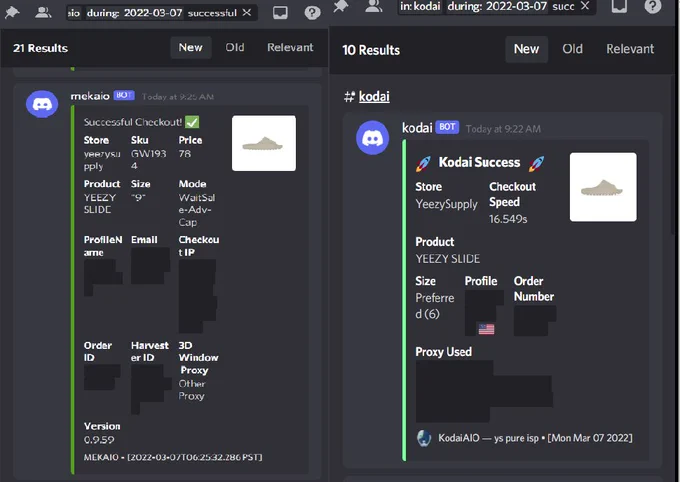This screenshot has width=680, height=482.
Task: Click the KodaiAIO footer globe icon
Action: tap(424, 438)
